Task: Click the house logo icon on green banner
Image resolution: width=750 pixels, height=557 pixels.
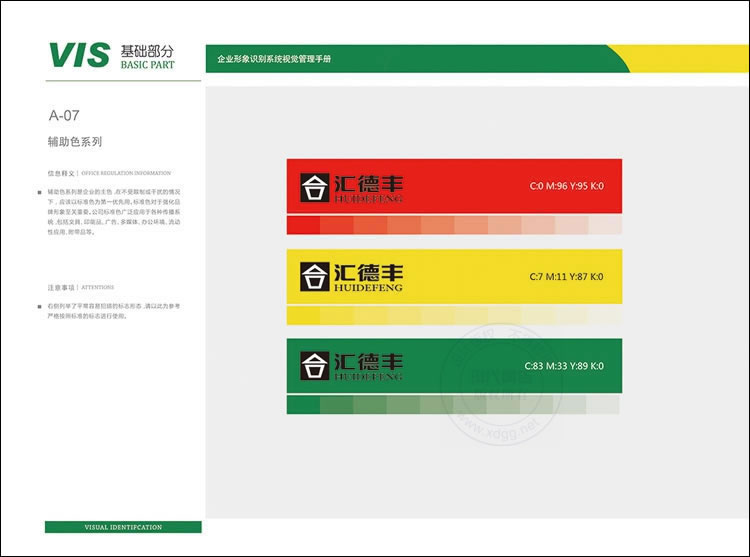Action: point(315,365)
